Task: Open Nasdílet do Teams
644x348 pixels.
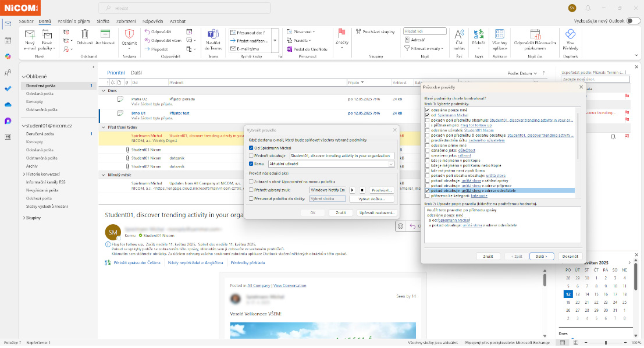Action: tap(213, 37)
